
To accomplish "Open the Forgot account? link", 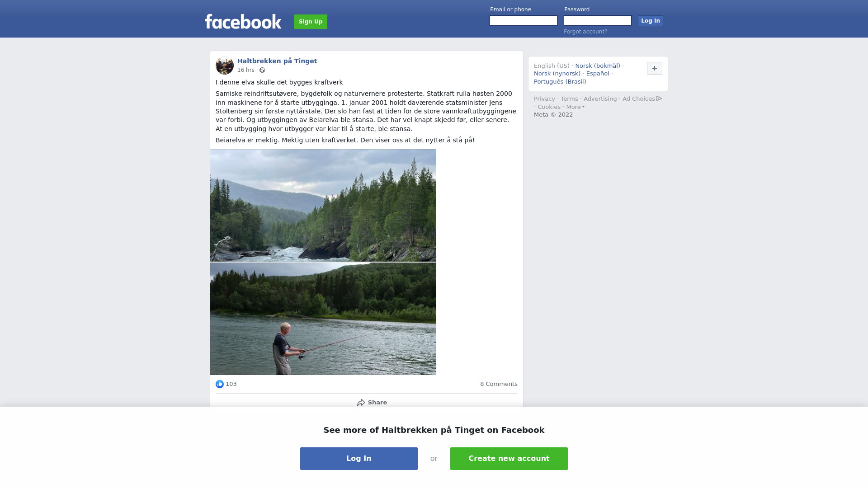I will 585,32.
